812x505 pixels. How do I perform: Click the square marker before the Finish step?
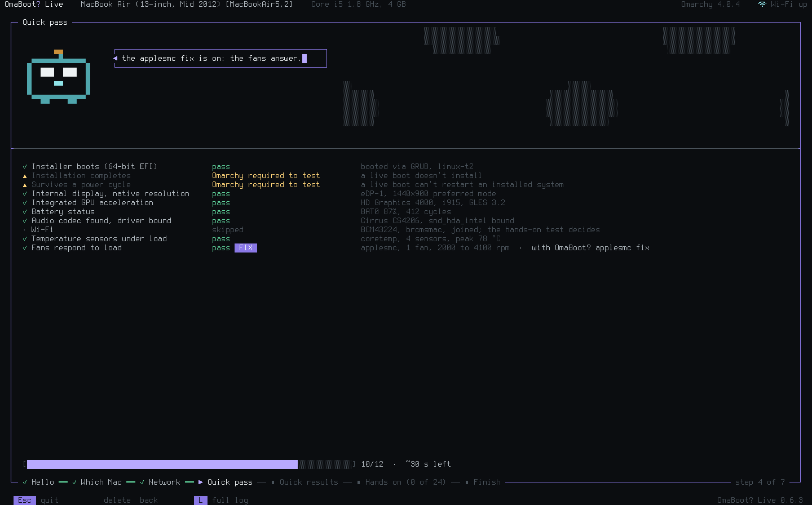[467, 482]
